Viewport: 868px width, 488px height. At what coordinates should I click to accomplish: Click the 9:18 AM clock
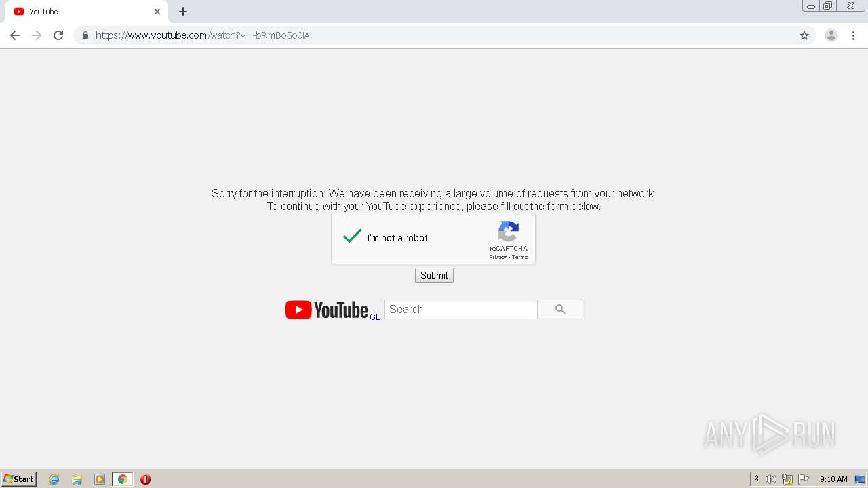tap(833, 479)
